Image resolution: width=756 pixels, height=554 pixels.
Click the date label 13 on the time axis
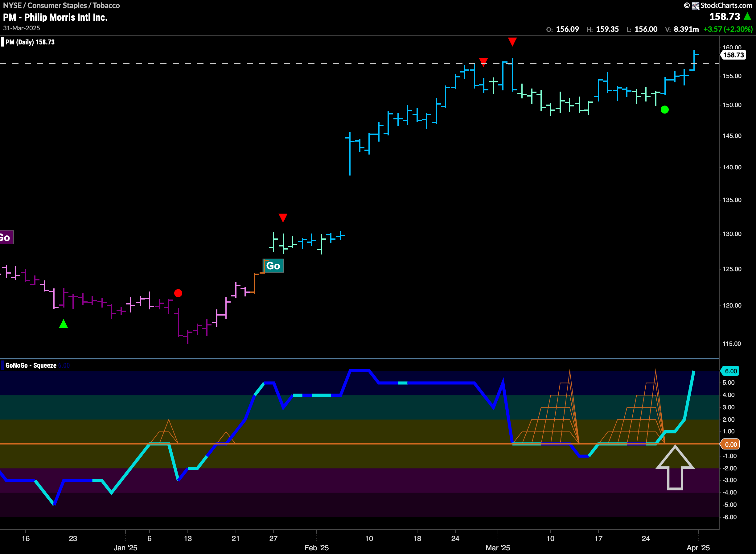click(x=188, y=539)
